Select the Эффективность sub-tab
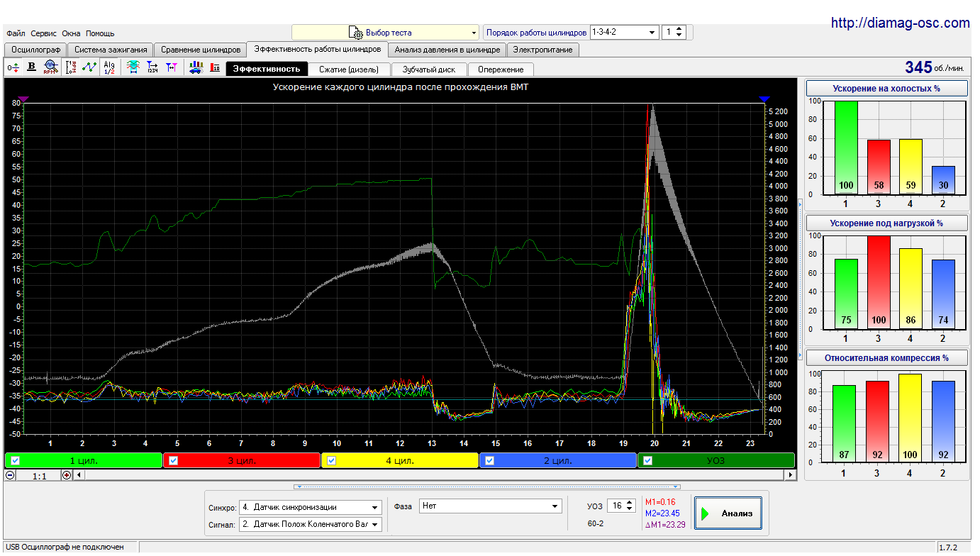 tap(267, 69)
